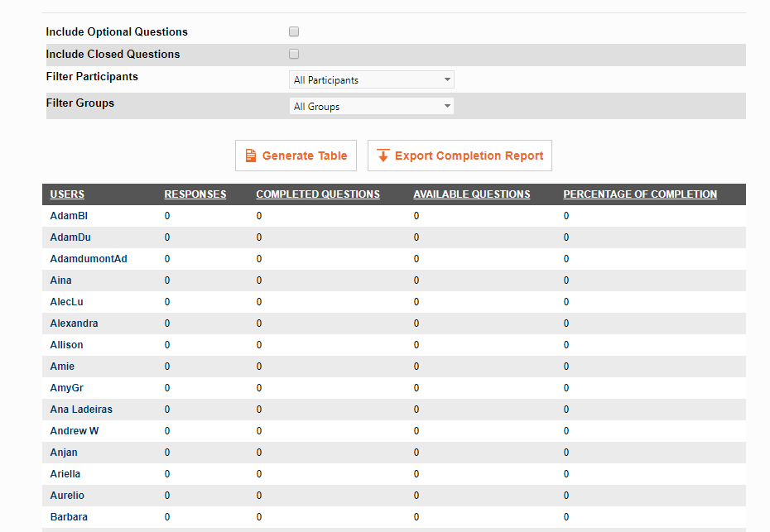Image resolution: width=770 pixels, height=532 pixels.
Task: Select the AdamdumontAd user link
Action: (x=89, y=259)
